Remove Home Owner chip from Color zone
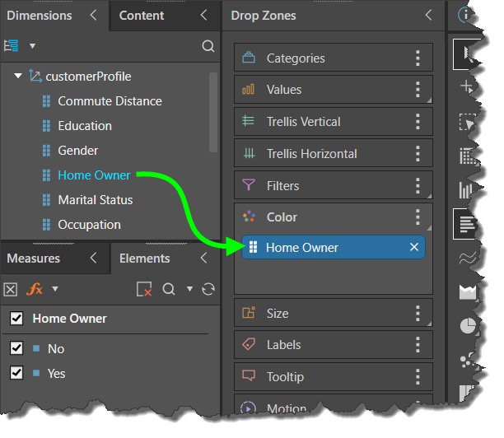Viewport: 504px width, 438px height. coord(414,247)
